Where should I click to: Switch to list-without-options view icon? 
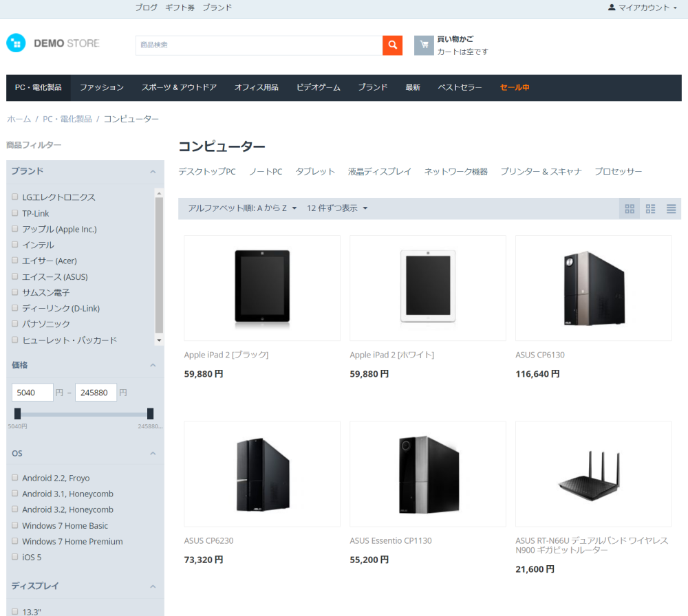point(650,209)
